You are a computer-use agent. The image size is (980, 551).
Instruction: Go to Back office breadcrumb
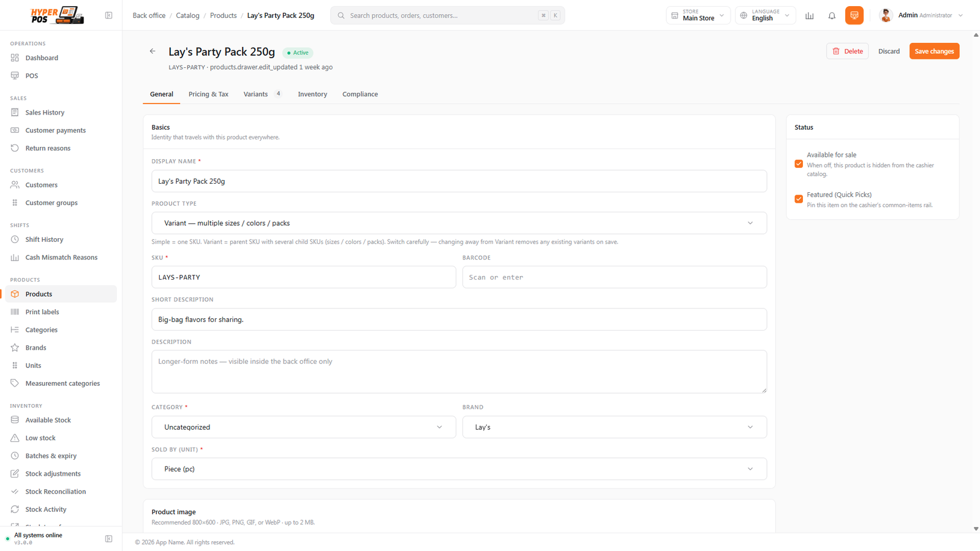(149, 15)
